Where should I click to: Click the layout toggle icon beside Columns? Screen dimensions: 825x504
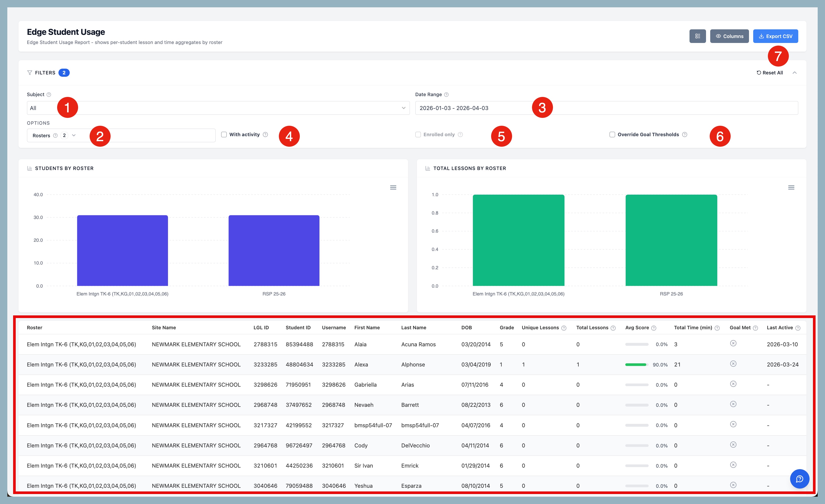697,36
